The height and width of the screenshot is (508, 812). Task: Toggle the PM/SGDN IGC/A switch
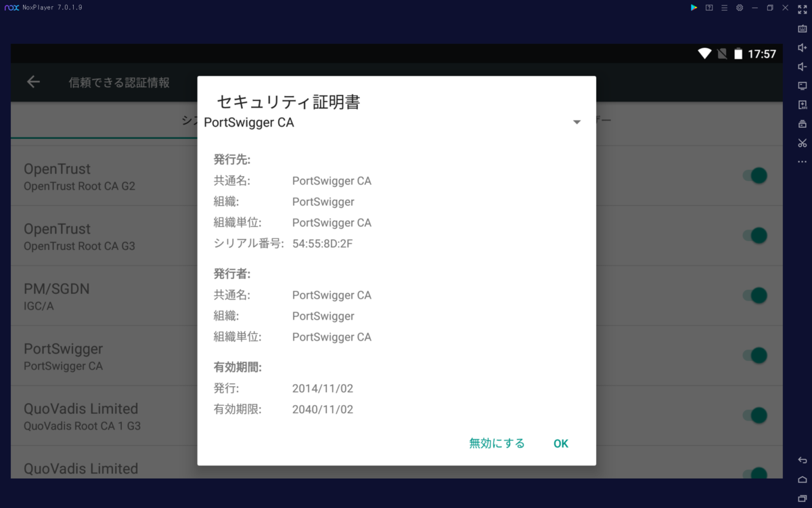(754, 295)
